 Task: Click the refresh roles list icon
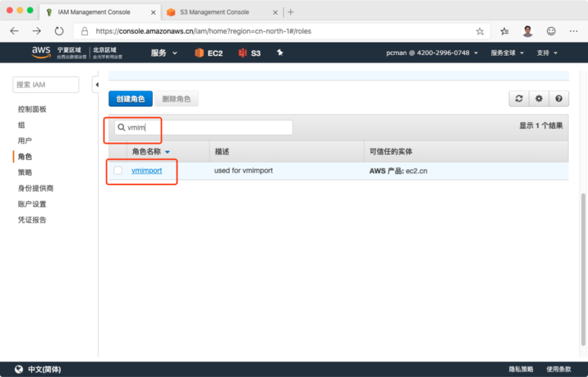519,99
